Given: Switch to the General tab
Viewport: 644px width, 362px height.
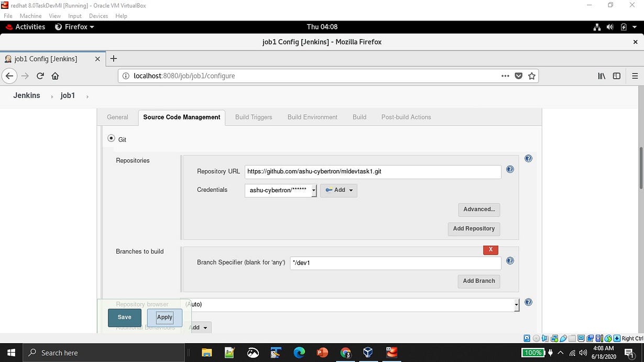Looking at the screenshot, I should 117,117.
